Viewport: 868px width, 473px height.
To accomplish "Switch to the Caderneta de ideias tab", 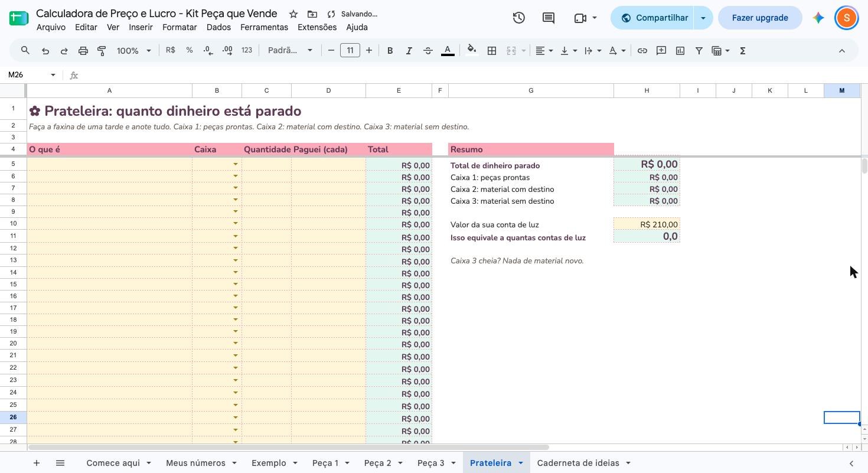I will (578, 463).
